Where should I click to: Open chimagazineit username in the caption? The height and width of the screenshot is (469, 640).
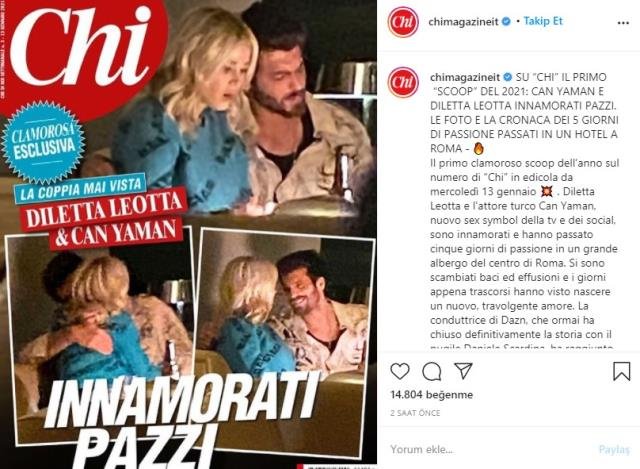point(465,77)
